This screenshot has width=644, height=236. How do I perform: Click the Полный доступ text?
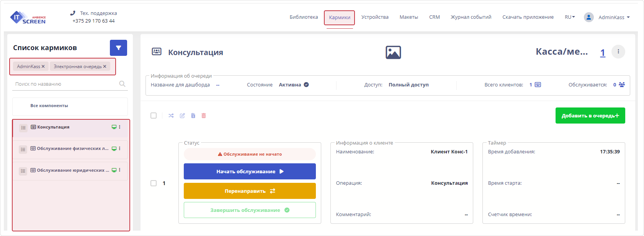[409, 85]
